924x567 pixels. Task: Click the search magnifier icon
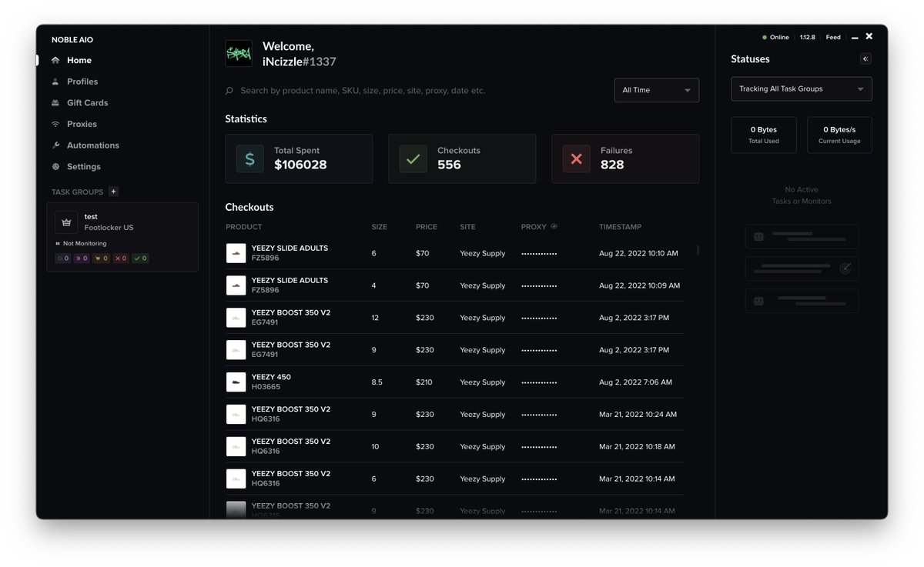229,91
